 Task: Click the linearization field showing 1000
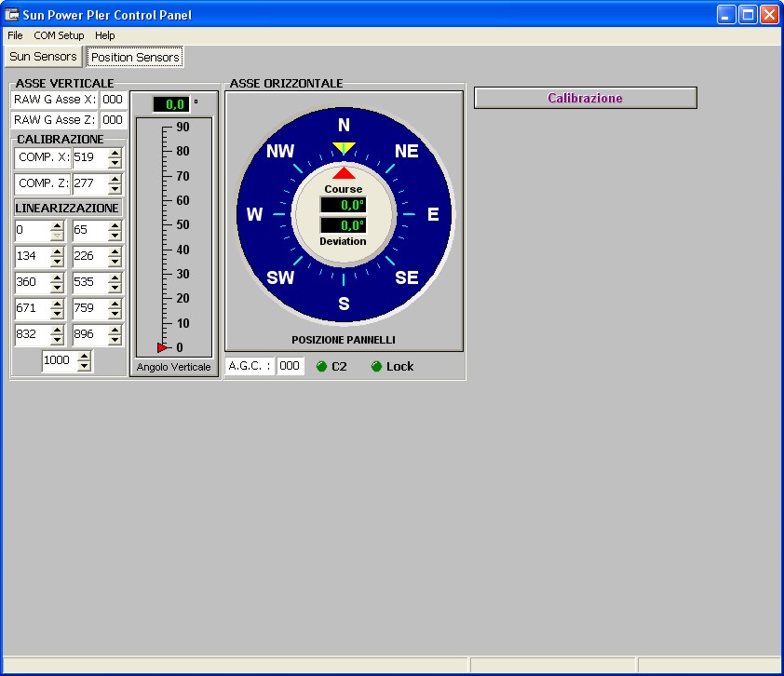[x=60, y=360]
